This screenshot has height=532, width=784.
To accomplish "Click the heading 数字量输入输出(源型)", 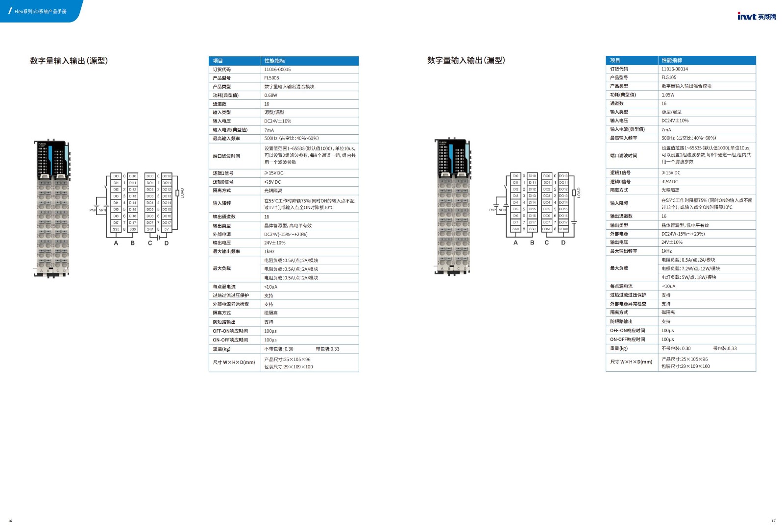I will pos(69,61).
